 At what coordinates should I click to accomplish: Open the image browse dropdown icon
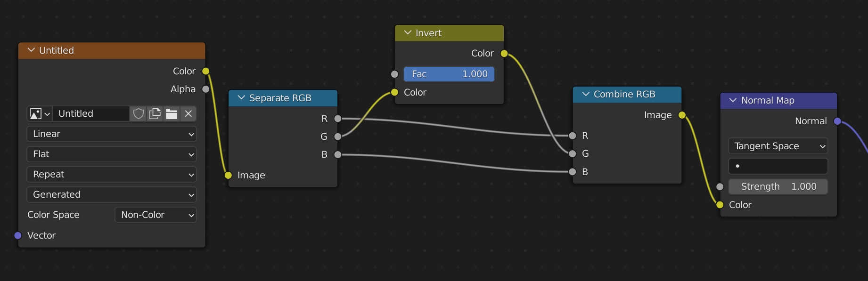click(40, 114)
